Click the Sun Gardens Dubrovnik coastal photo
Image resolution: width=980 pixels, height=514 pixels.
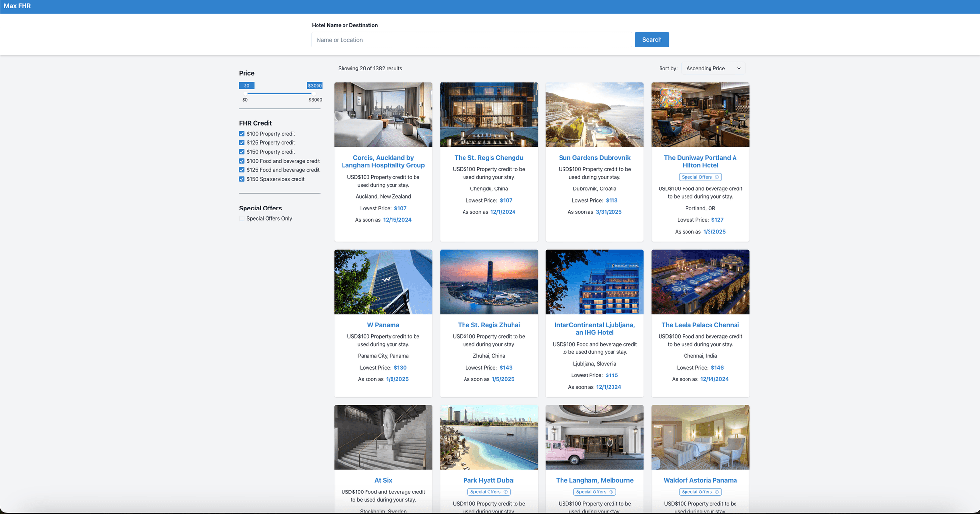pos(594,115)
